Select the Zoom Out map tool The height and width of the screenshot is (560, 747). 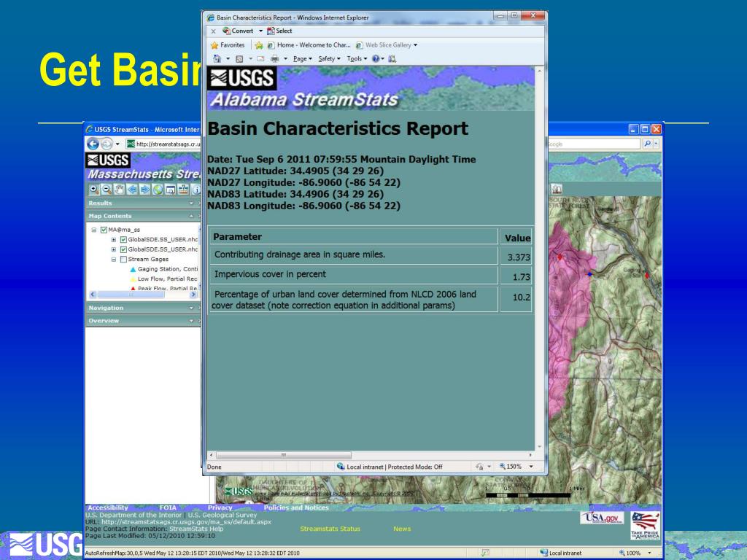(107, 190)
